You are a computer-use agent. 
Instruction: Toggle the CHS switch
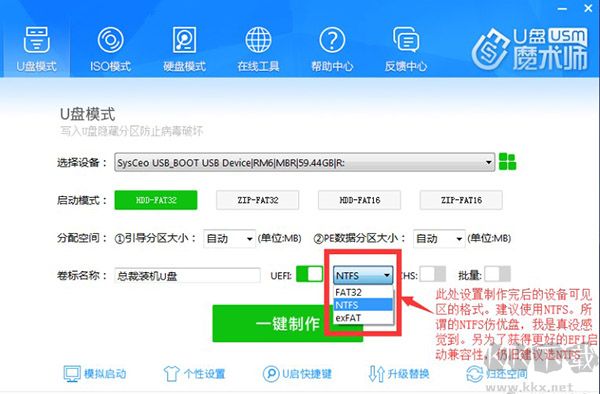(x=433, y=274)
